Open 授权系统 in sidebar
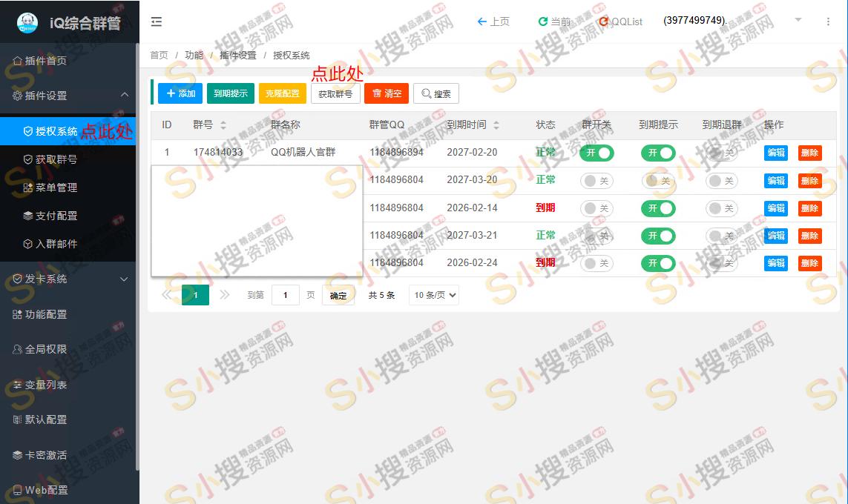Image resolution: width=848 pixels, height=504 pixels. click(68, 131)
